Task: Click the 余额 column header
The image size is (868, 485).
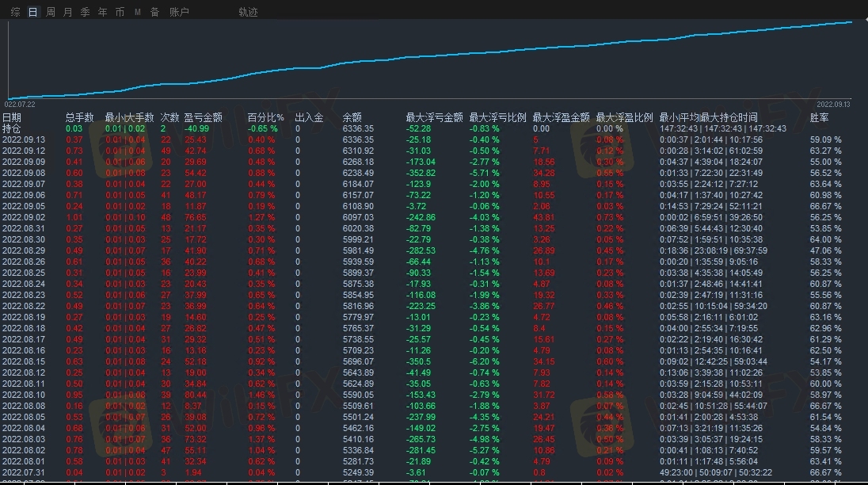Action: pos(352,117)
